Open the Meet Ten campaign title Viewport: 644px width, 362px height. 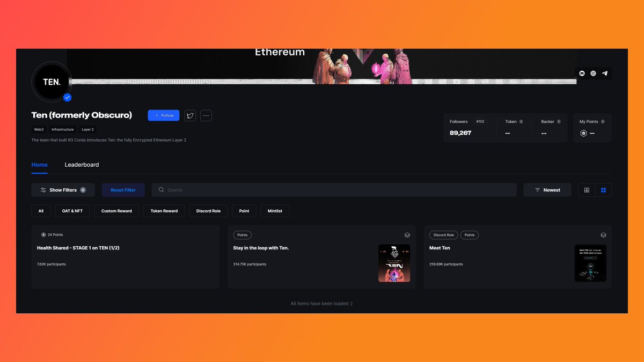tap(440, 248)
